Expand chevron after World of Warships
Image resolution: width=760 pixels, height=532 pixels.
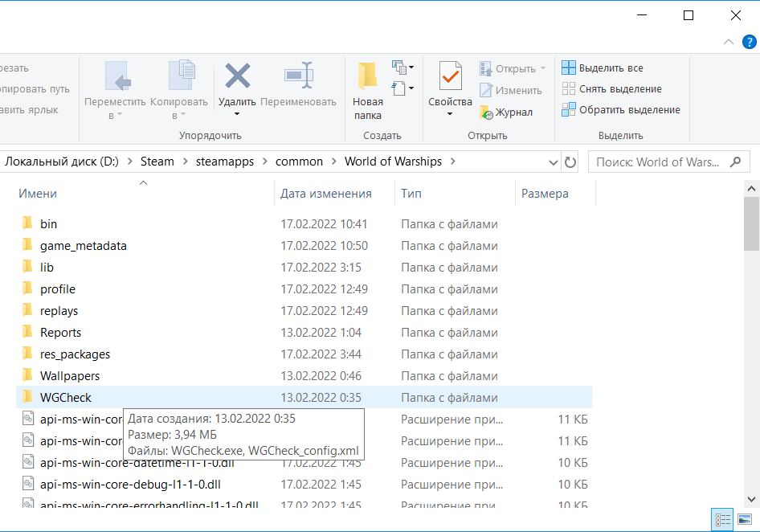point(452,162)
